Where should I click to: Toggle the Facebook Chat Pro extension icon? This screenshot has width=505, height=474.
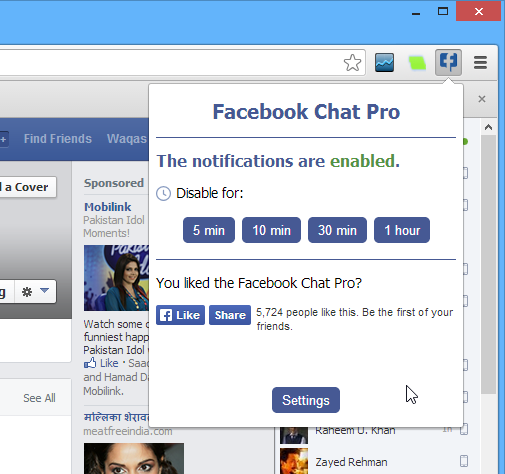448,62
